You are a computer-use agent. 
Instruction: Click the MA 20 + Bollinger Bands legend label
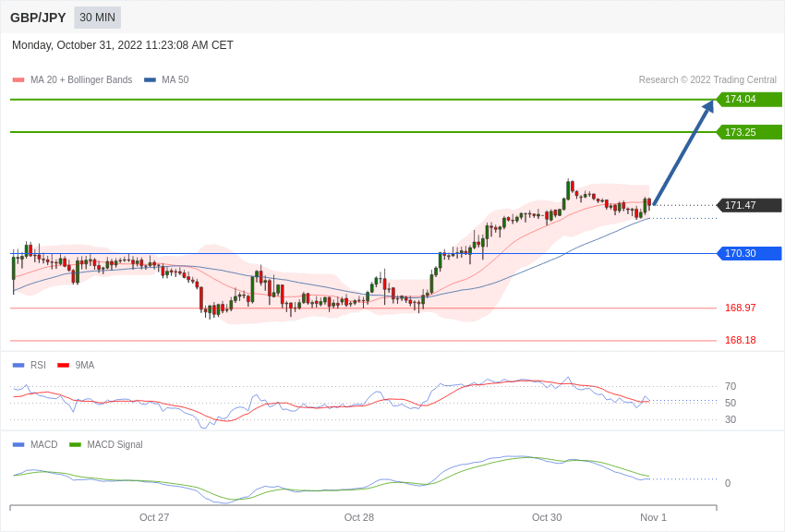[81, 79]
